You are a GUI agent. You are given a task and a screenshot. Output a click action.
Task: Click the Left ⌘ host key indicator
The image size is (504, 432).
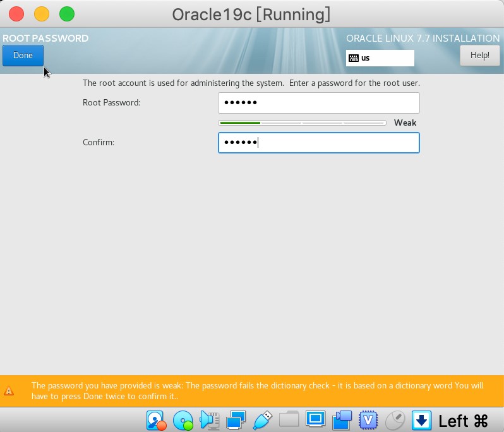tap(463, 421)
